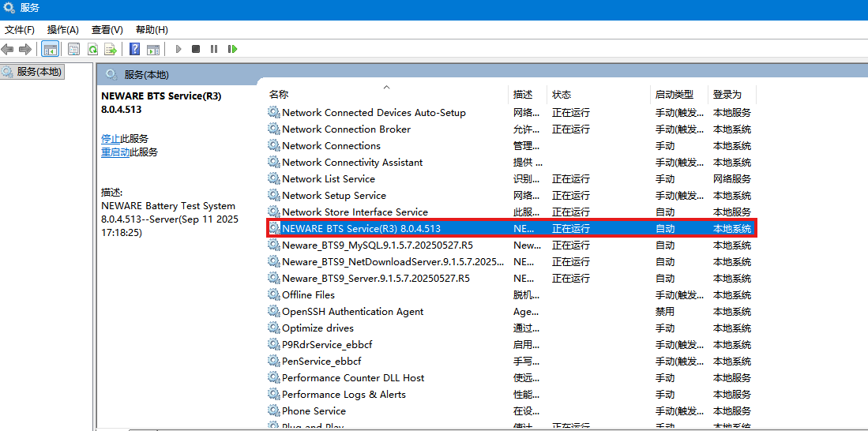
Task: Sort by the 名称 column header
Action: click(x=278, y=94)
